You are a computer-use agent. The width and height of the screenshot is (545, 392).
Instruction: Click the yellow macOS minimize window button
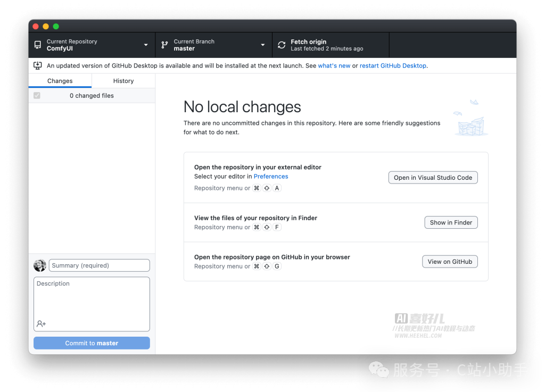click(46, 27)
